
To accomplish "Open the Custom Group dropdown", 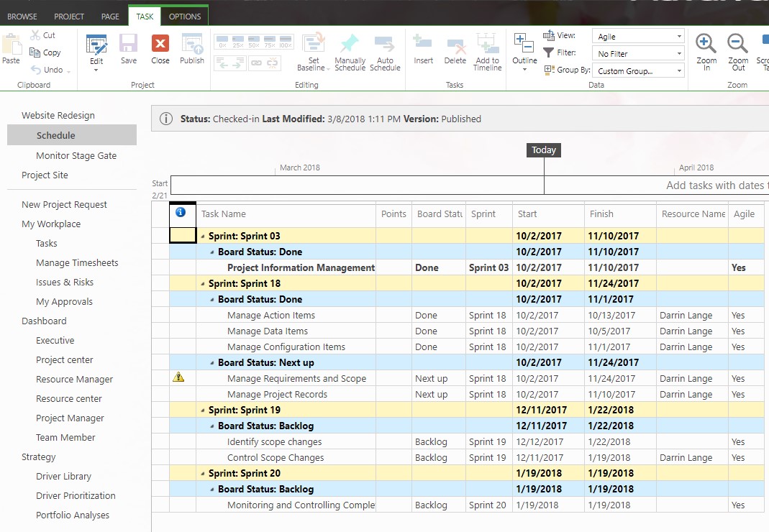I will click(x=638, y=70).
